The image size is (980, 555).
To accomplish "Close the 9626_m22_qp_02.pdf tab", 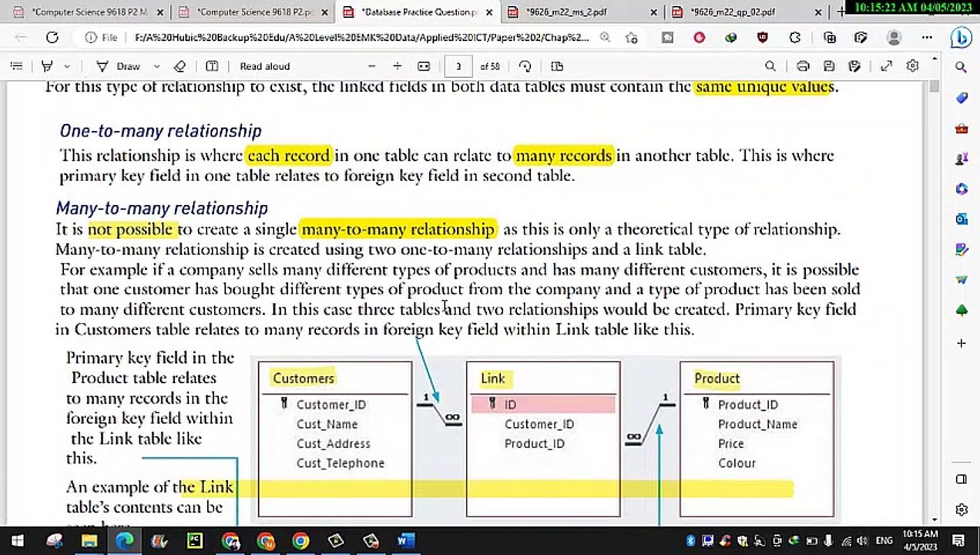I will 819,12.
